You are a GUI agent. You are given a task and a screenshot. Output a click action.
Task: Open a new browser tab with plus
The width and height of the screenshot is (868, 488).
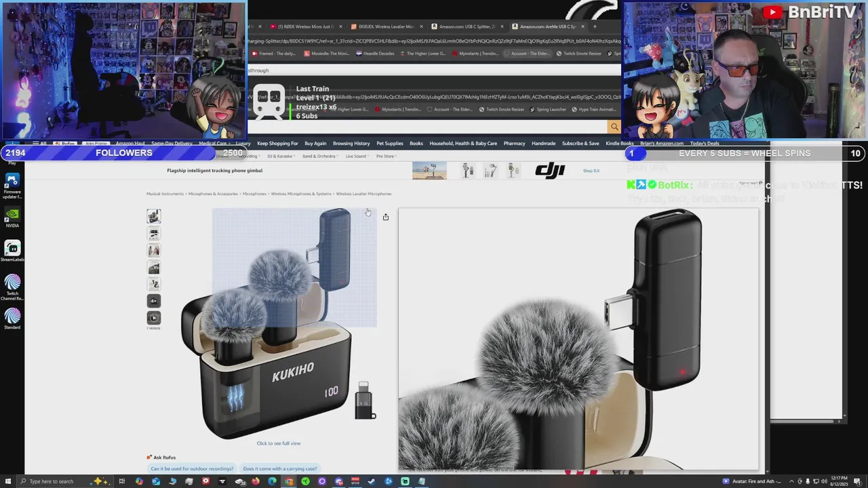click(x=595, y=26)
